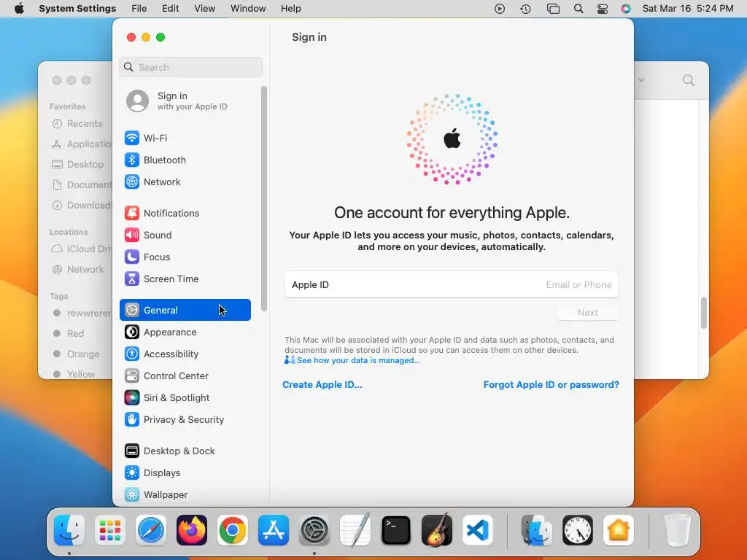Open the File menu
This screenshot has height=560, width=747.
(x=139, y=8)
